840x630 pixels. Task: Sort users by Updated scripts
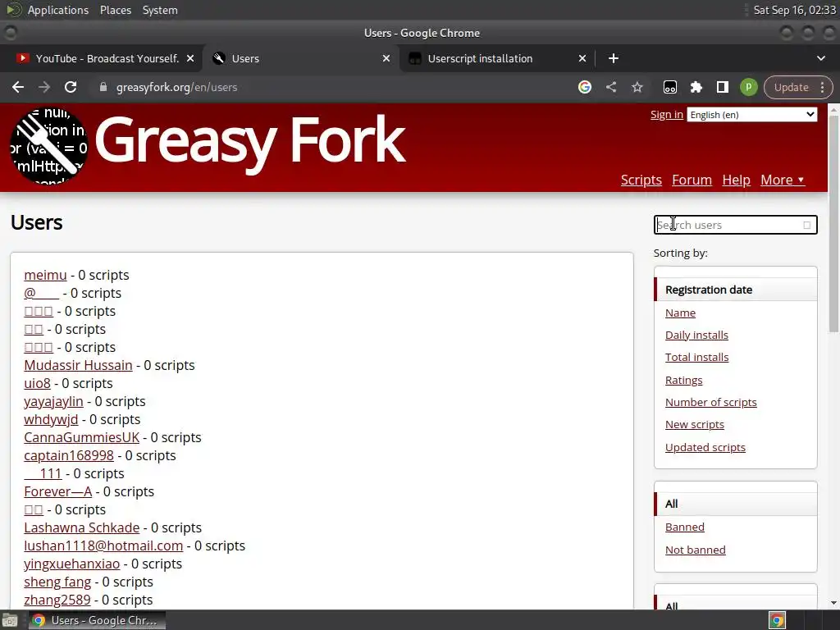coord(705,447)
